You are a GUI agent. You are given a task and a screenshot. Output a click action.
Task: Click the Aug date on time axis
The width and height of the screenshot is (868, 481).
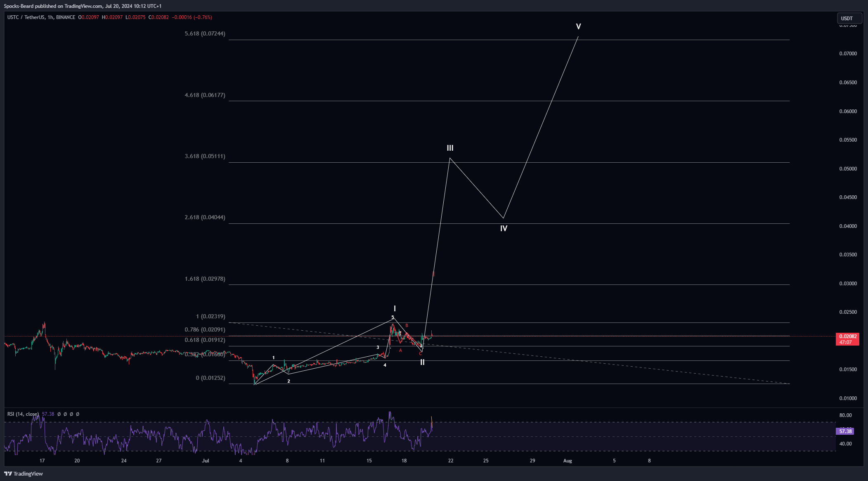pos(568,461)
